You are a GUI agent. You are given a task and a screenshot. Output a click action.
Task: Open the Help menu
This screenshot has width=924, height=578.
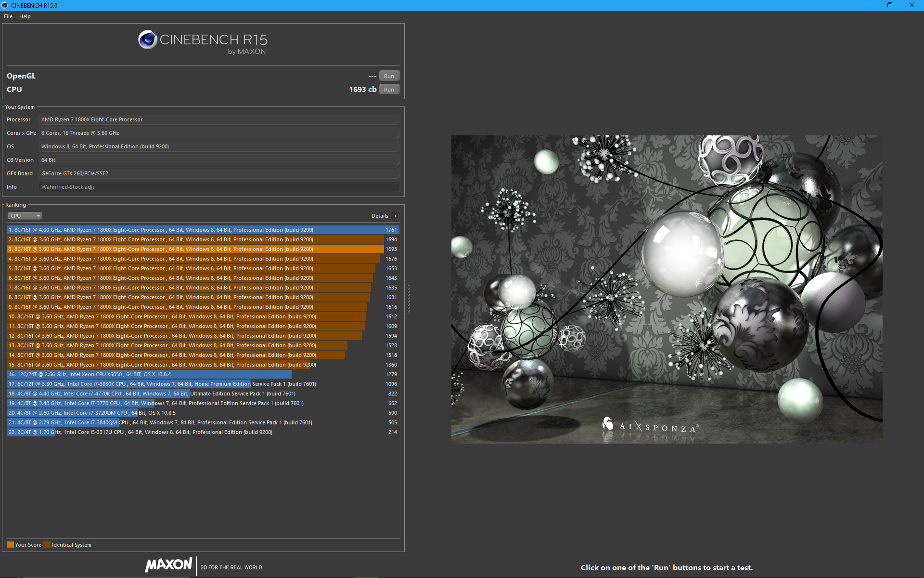[x=25, y=16]
